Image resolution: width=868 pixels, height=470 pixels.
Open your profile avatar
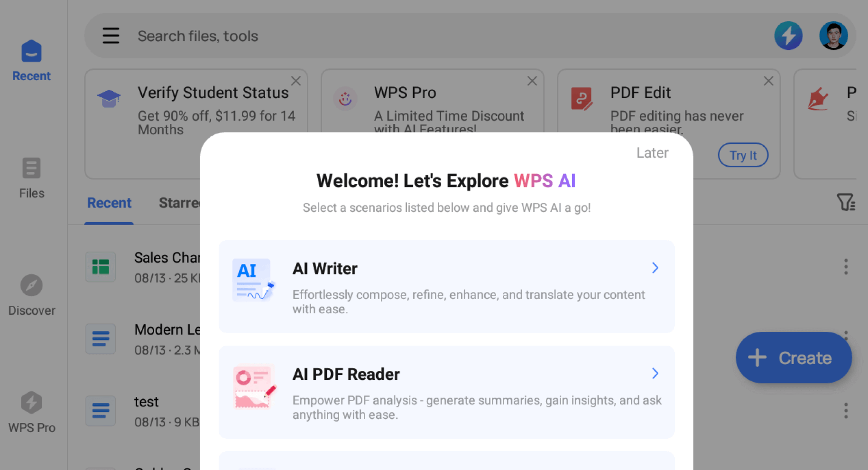pyautogui.click(x=833, y=35)
